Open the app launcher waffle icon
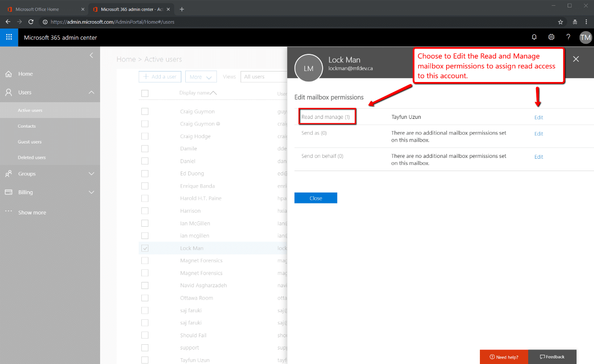 9,37
